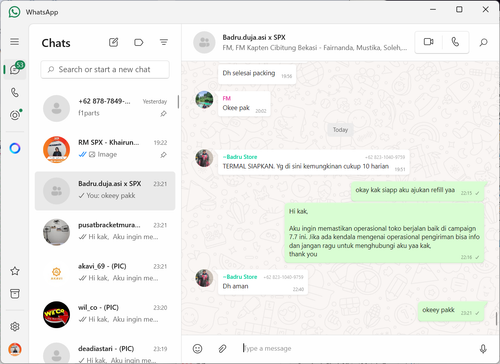Open the wil_co - (PIC) chat
Screen dimensions: 500x364
105,314
